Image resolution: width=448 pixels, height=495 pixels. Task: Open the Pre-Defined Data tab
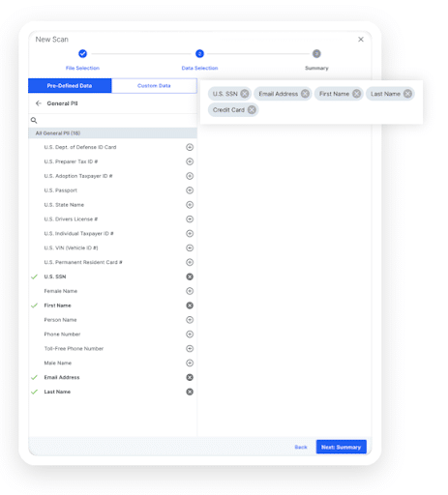pos(70,86)
